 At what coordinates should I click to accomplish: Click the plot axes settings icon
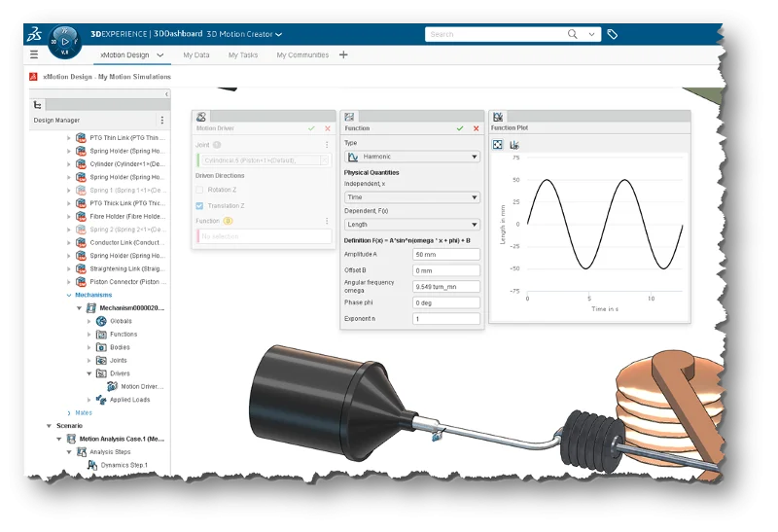coord(514,145)
